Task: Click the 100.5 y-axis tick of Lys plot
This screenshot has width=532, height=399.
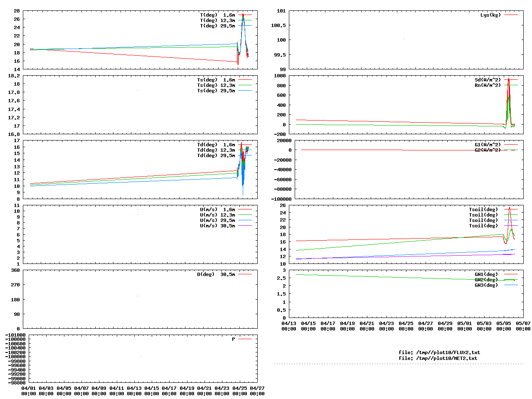Action: [278, 25]
